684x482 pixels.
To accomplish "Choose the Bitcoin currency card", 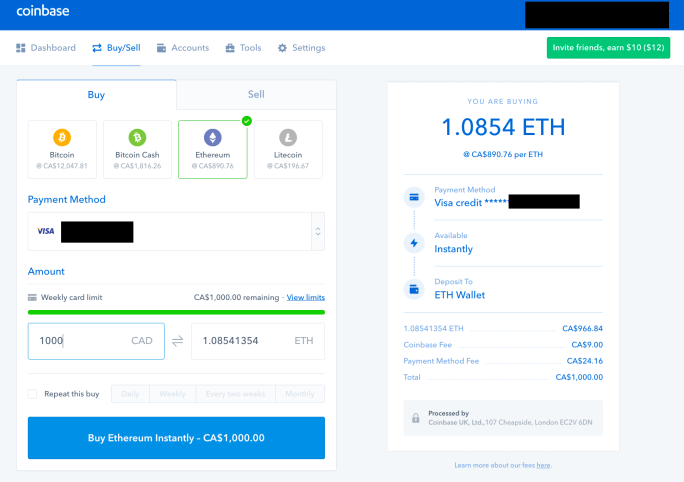I will click(x=62, y=150).
